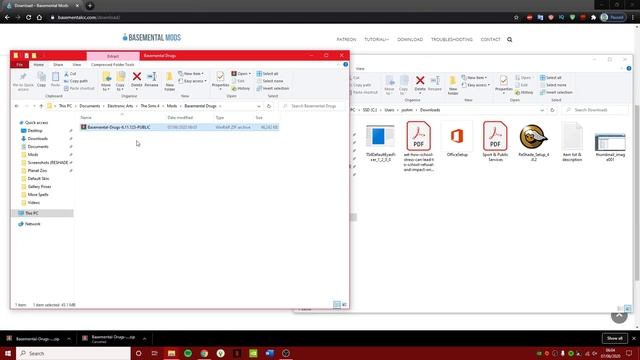Click the Search Basemental Drugs field

(312, 106)
